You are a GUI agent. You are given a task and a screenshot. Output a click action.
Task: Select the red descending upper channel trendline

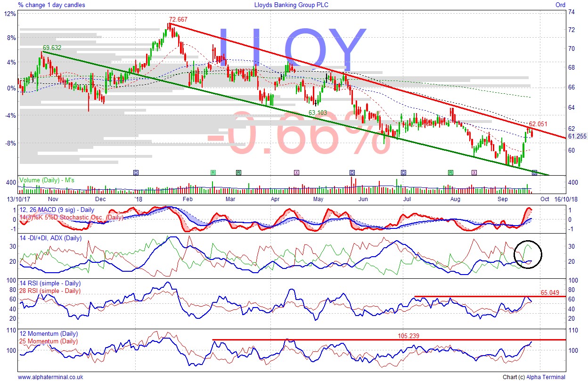[367, 81]
